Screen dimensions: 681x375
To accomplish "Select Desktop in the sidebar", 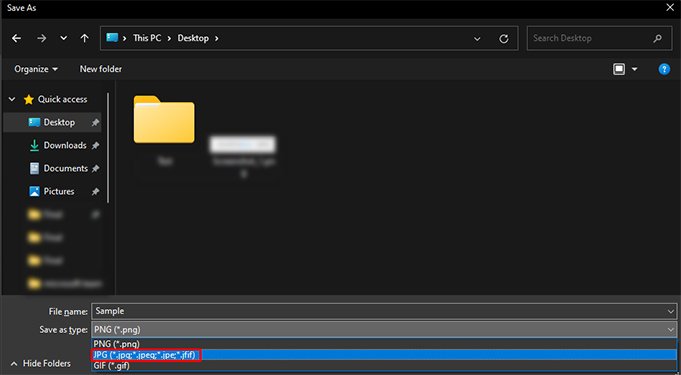I will click(52, 123).
